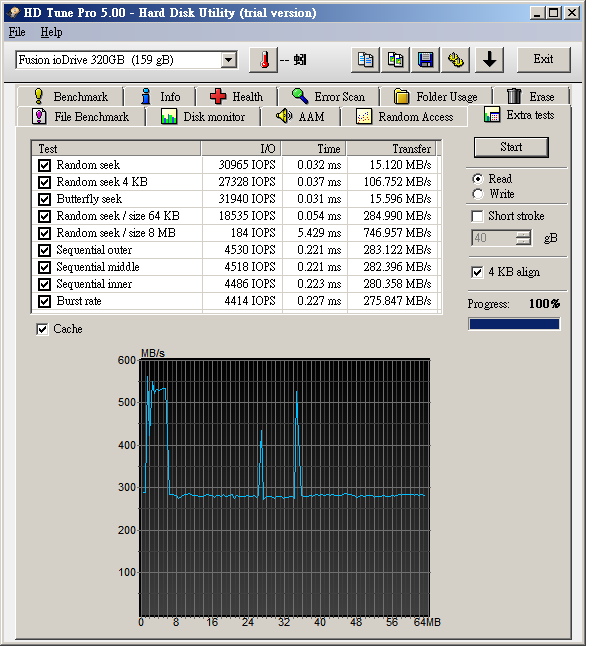Click the Start button
Screen dimensions: 614x646
pyautogui.click(x=511, y=147)
